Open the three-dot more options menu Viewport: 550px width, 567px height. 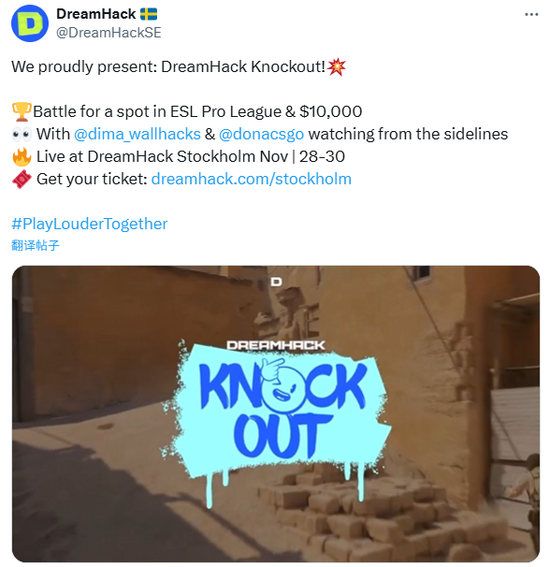531,14
